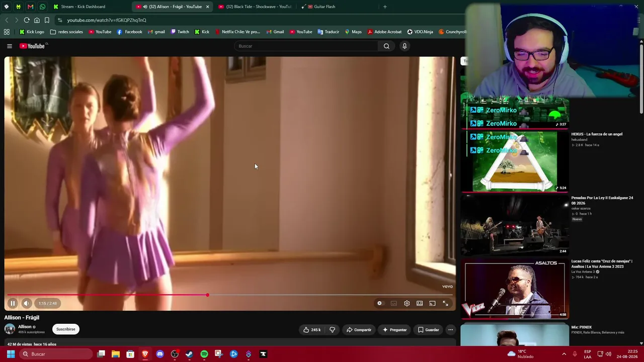Open the Twitch bookmark
Viewport: 644px width, 362px height.
(x=180, y=32)
